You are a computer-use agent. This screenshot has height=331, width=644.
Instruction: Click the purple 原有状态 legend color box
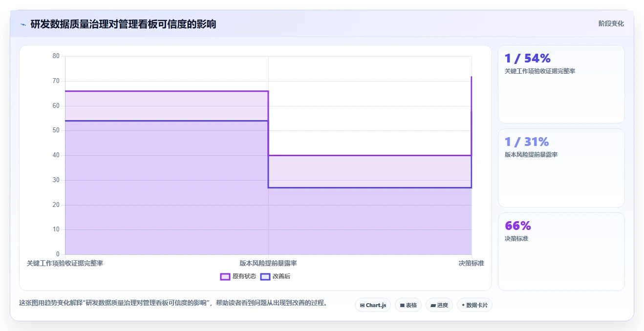tap(225, 276)
